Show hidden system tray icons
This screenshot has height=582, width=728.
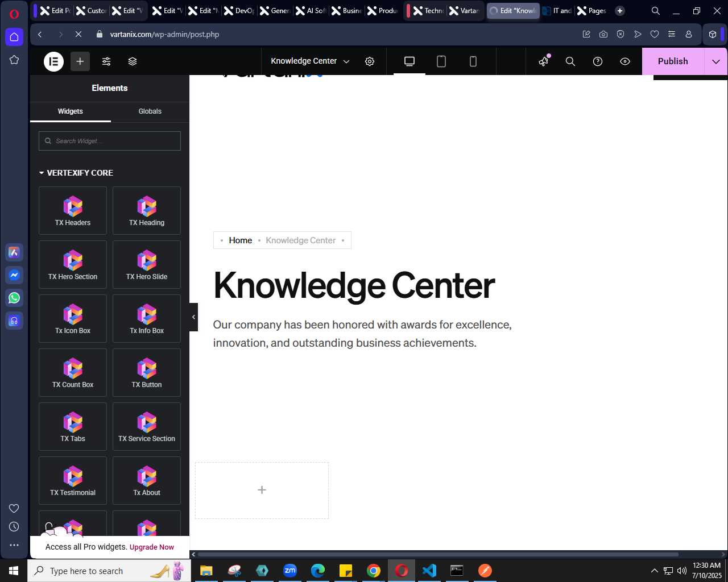[654, 571]
